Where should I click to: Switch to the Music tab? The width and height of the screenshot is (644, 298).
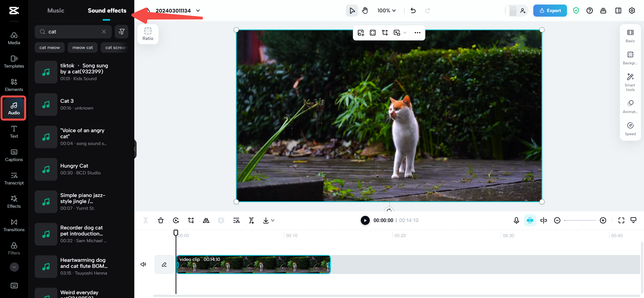(x=56, y=11)
